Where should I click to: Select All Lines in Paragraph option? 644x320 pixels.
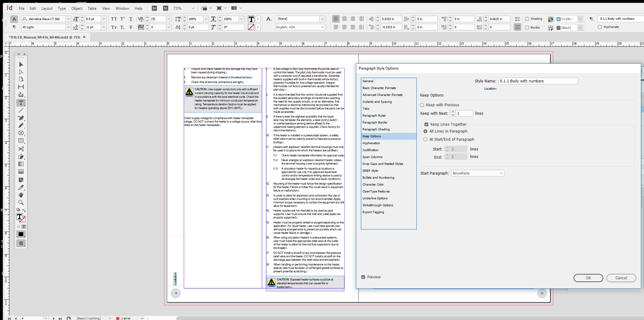(425, 131)
